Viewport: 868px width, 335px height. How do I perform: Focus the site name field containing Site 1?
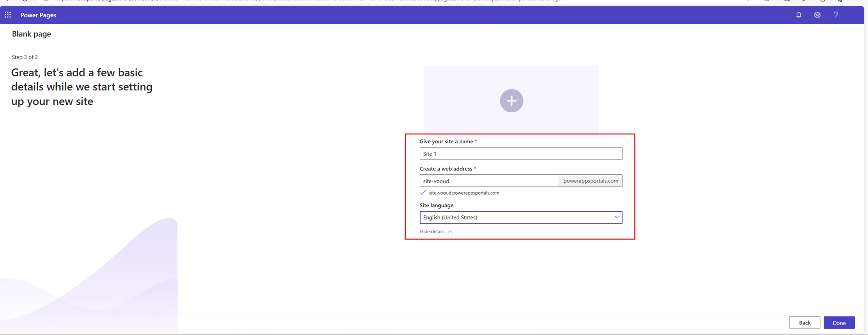coord(521,154)
